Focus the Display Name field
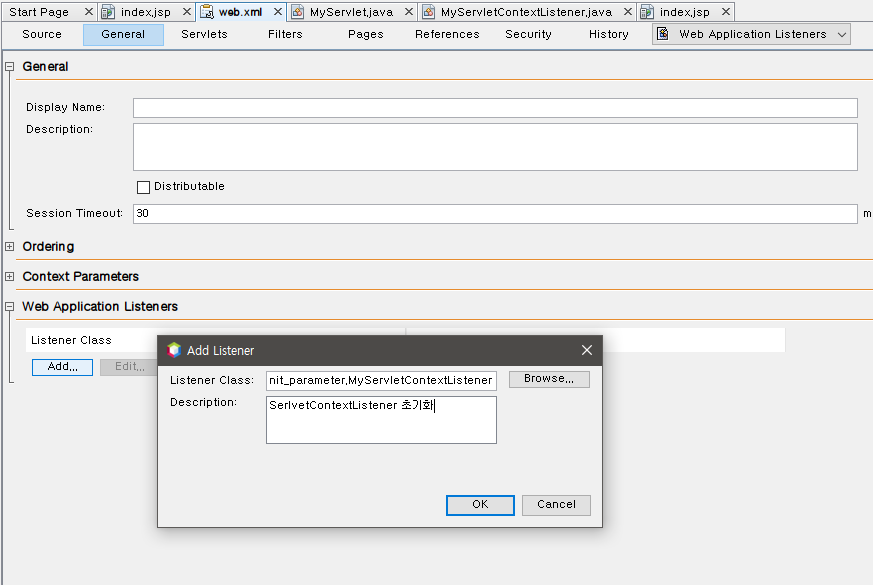This screenshot has width=873, height=585. click(x=495, y=107)
